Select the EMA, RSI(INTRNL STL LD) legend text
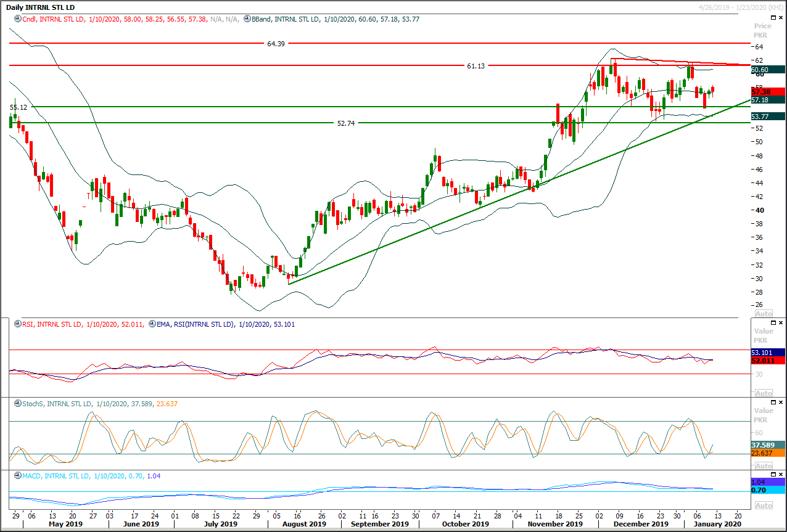This screenshot has height=532, width=787. 197,324
